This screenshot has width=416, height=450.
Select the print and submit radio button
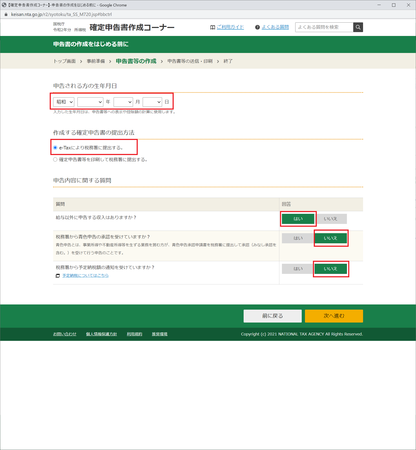(x=55, y=159)
